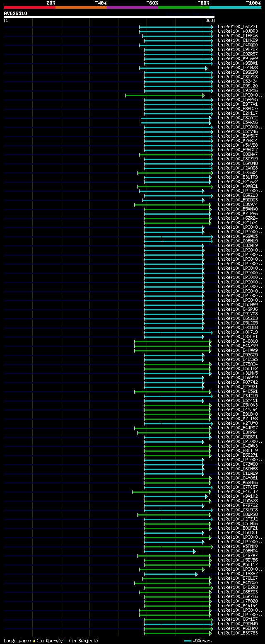Select hit label UniRef100_Q9ZR56

click(x=238, y=90)
